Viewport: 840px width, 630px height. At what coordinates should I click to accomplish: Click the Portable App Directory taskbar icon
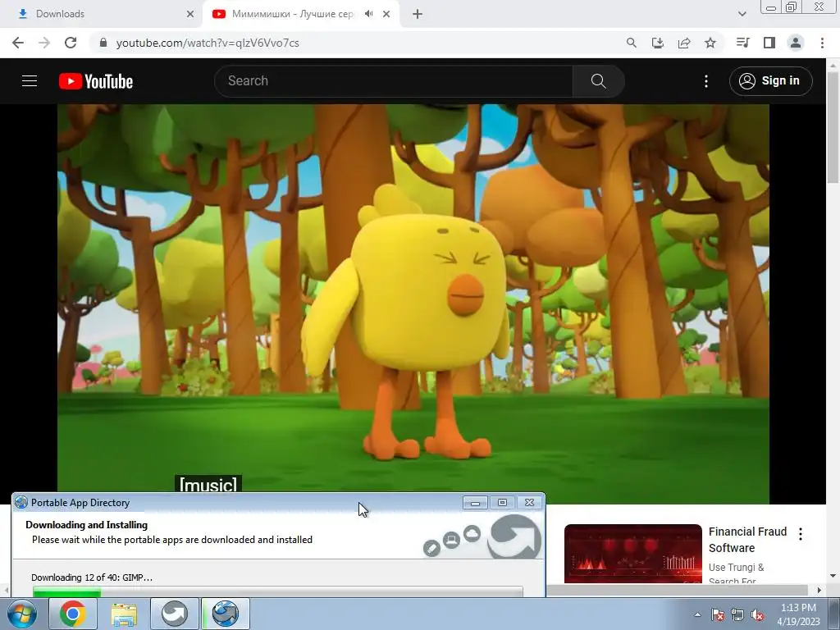226,614
